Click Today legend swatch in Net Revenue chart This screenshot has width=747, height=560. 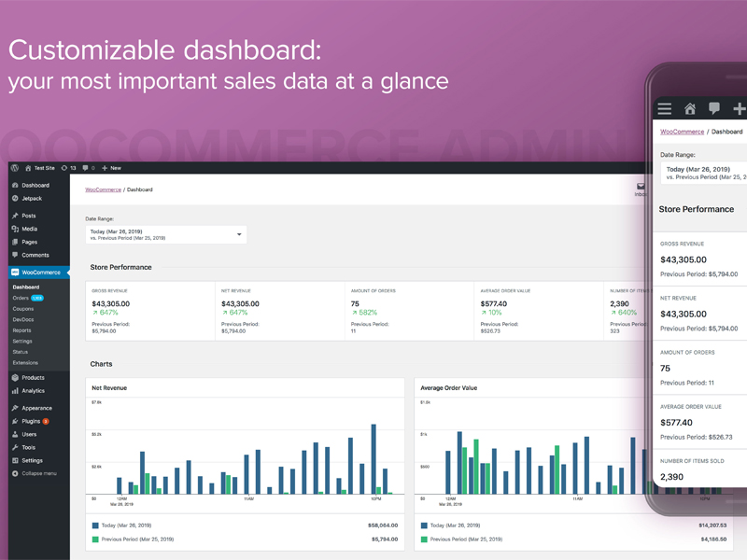(95, 525)
